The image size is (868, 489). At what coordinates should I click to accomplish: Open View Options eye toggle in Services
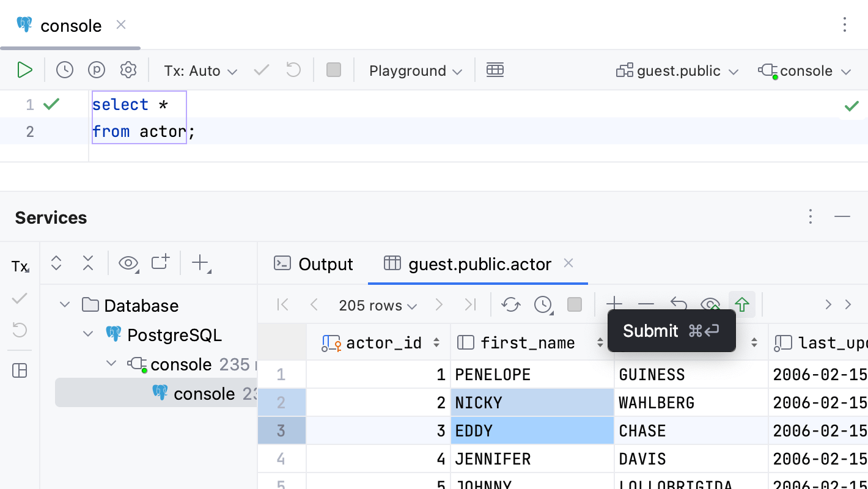coord(128,262)
